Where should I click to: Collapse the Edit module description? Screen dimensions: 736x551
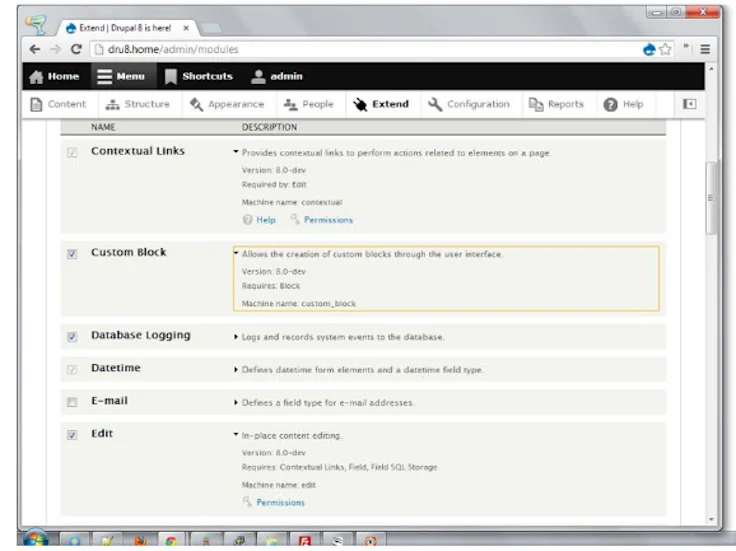tap(236, 435)
